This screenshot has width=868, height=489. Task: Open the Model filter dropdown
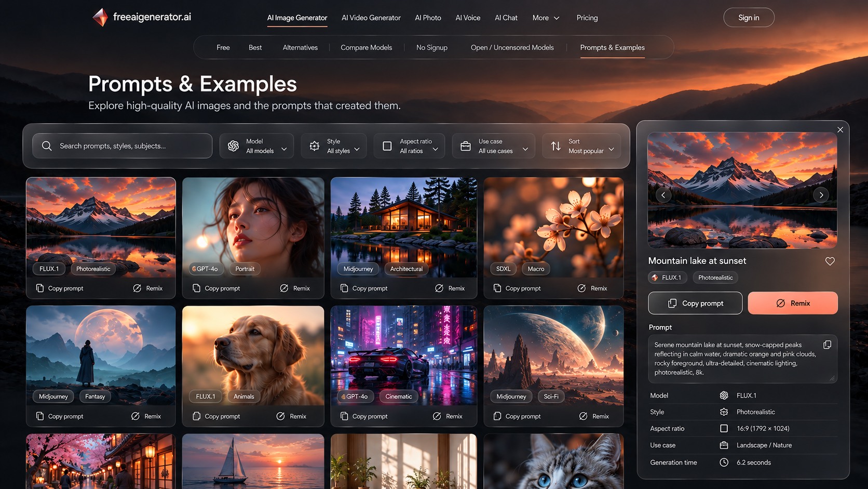coord(257,146)
